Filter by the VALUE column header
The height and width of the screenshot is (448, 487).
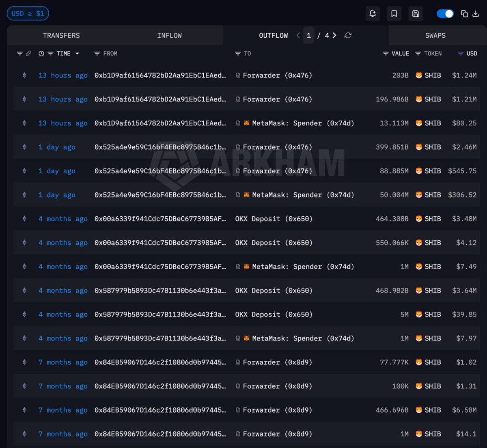[396, 54]
